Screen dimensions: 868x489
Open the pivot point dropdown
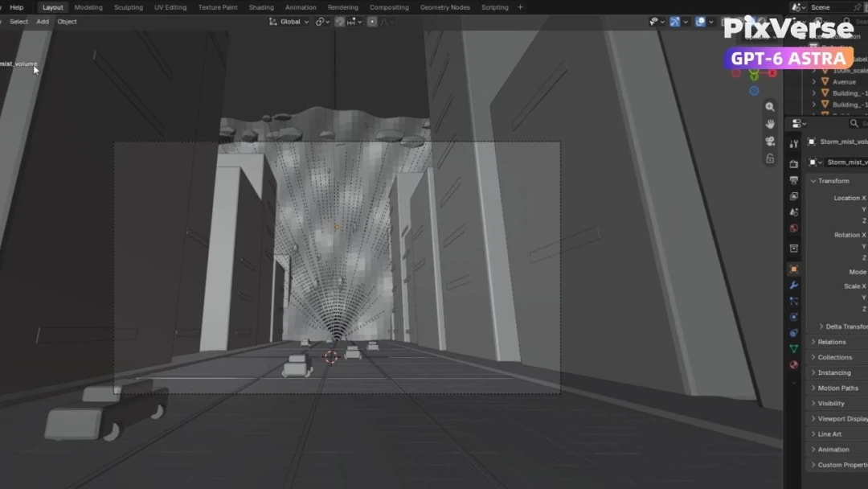[x=323, y=22]
